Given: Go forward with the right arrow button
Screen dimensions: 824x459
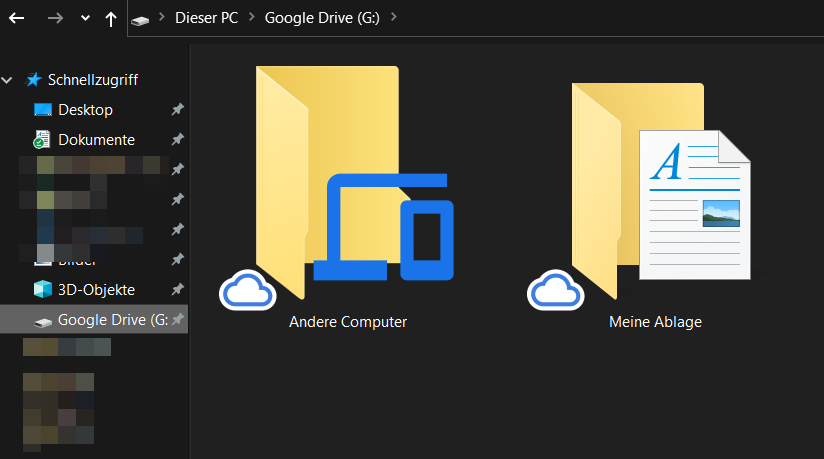Looking at the screenshot, I should point(55,18).
